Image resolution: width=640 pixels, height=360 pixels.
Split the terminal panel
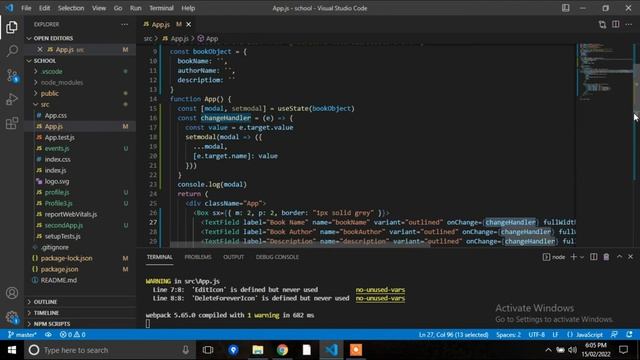coord(594,257)
